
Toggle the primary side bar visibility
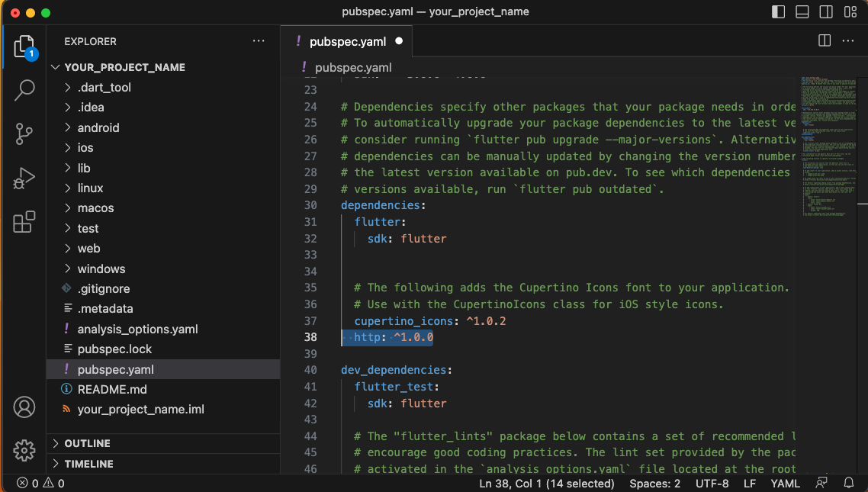[778, 11]
